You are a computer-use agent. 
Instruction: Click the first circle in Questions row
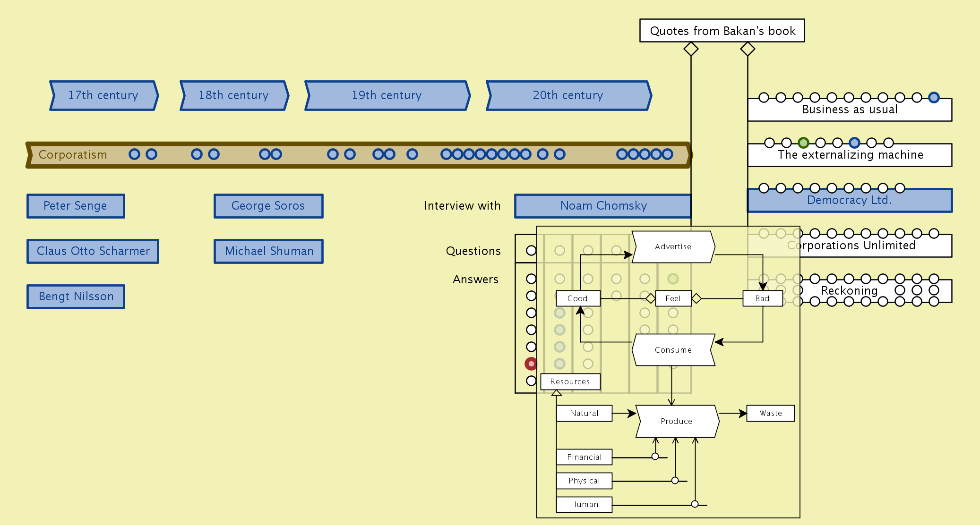(x=531, y=250)
